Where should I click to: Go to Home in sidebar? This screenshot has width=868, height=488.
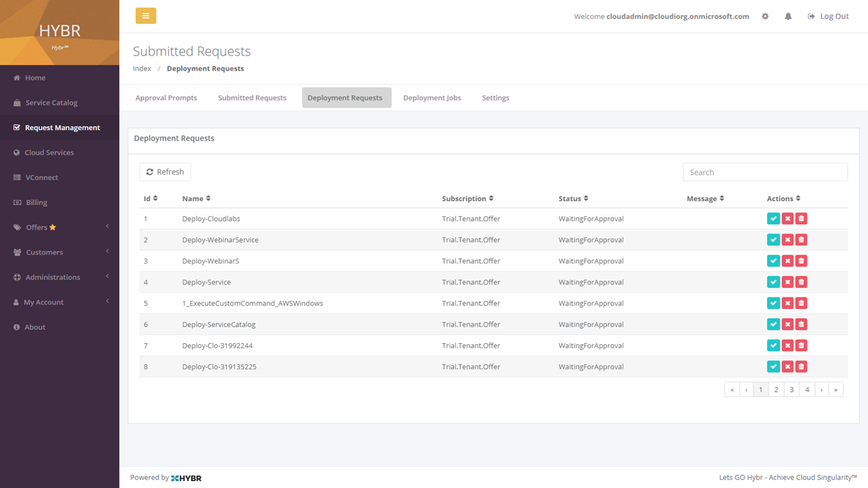(x=60, y=78)
